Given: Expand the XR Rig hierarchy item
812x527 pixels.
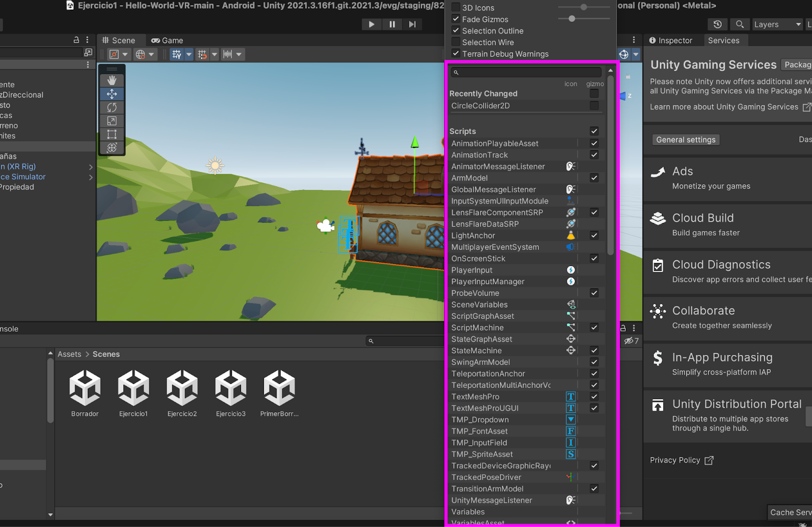Looking at the screenshot, I should [x=91, y=167].
